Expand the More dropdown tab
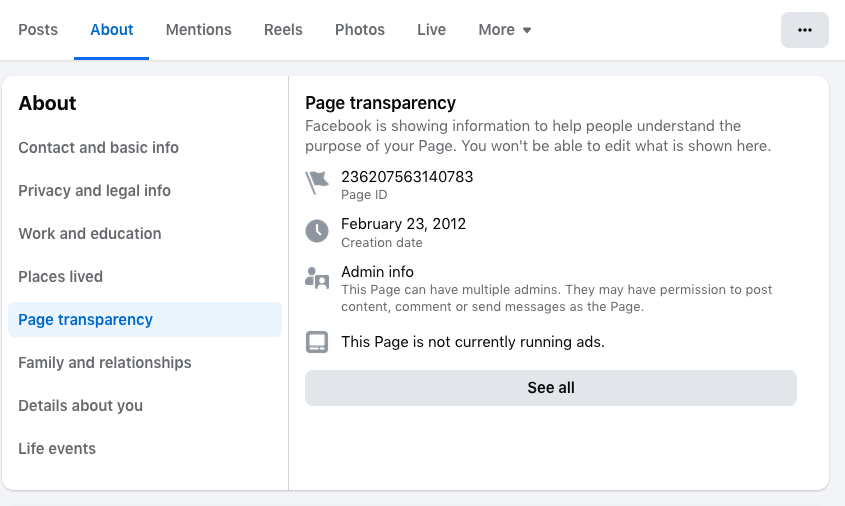This screenshot has width=845, height=506. [x=505, y=30]
